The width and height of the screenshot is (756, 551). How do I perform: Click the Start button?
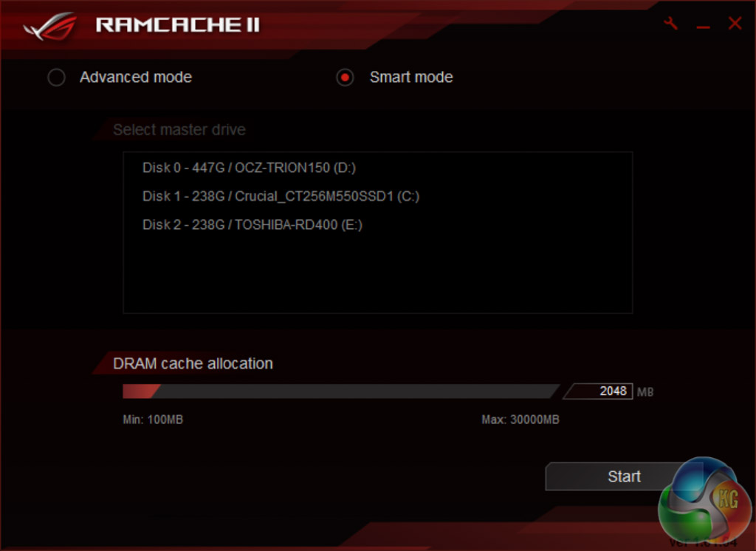tap(624, 476)
